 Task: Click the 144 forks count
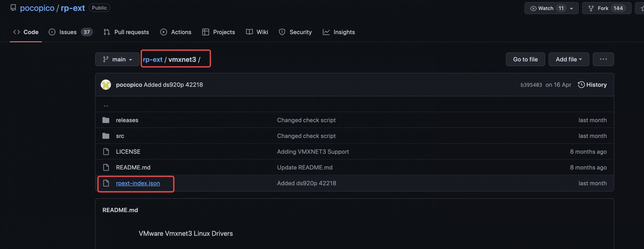pos(618,8)
